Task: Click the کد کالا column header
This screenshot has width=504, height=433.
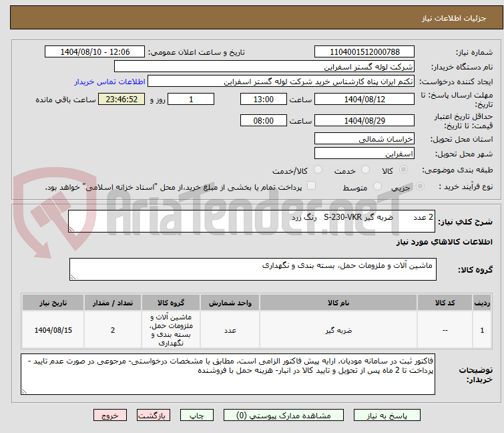Action: coord(445,303)
